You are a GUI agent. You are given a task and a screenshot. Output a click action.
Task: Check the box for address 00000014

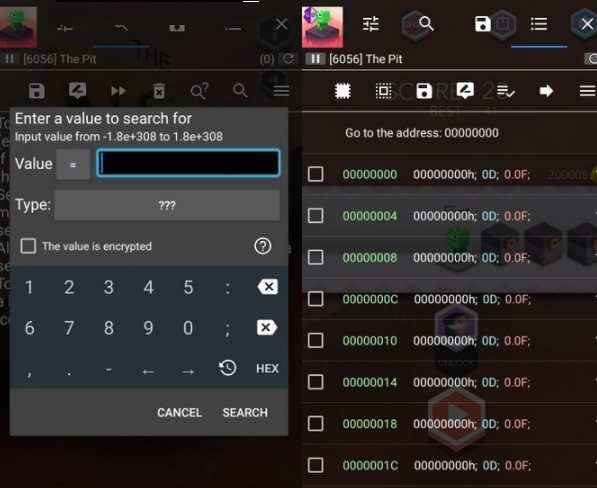coord(316,382)
